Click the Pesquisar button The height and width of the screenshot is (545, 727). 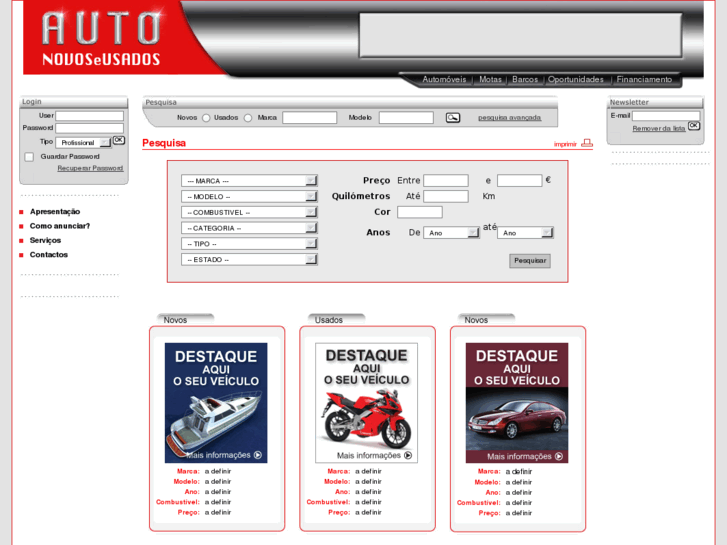pyautogui.click(x=530, y=261)
